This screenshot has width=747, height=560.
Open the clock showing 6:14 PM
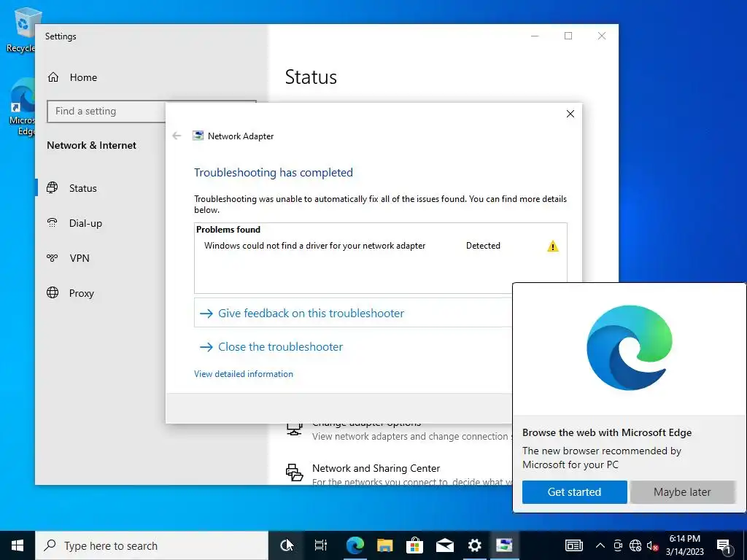coord(684,545)
